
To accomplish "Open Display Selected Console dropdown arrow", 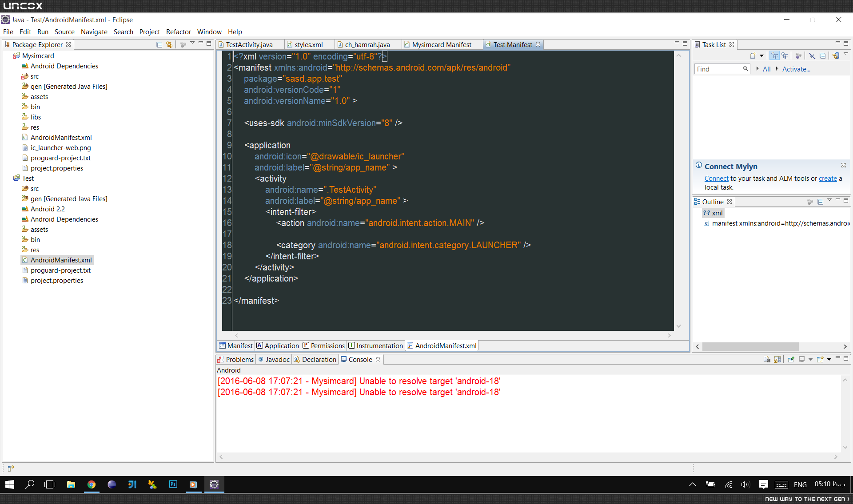I will coord(810,359).
